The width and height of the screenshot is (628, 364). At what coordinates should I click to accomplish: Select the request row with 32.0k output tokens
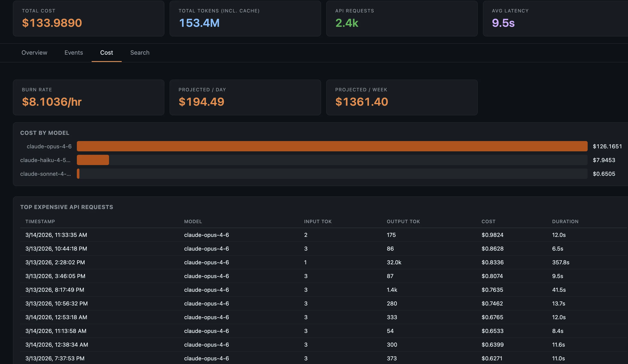(299, 262)
